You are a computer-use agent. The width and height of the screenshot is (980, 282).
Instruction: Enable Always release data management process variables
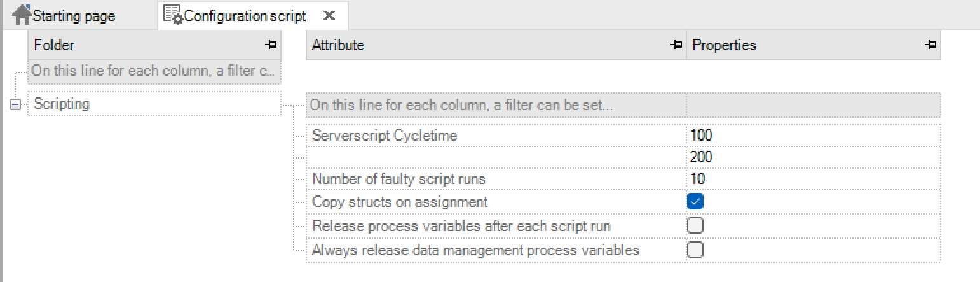coord(695,250)
